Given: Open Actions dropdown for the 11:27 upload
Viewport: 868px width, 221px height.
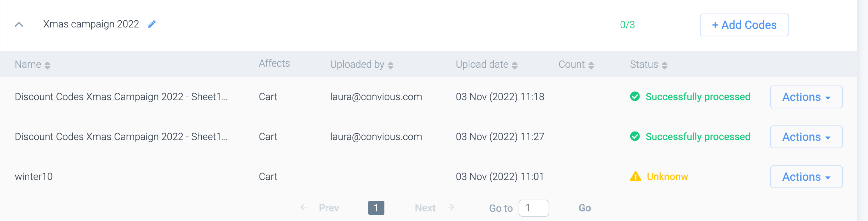Looking at the screenshot, I should 806,137.
